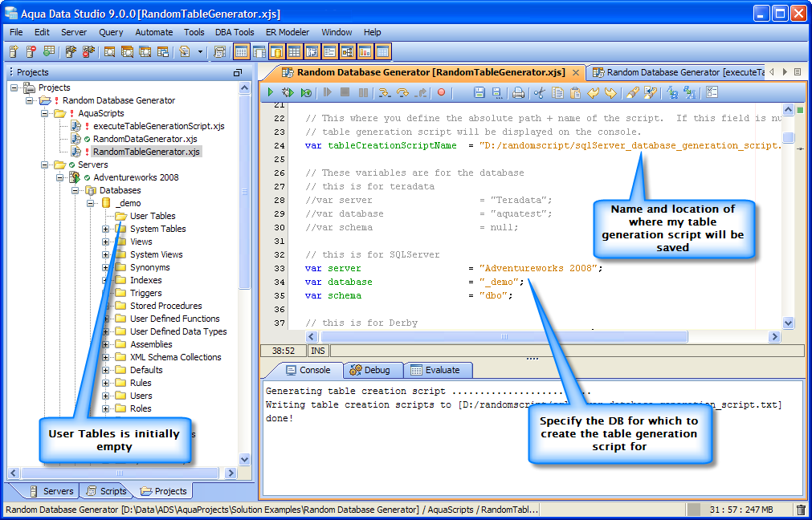Toggle breakpoint with the red circle icon
The width and height of the screenshot is (812, 520).
441,92
